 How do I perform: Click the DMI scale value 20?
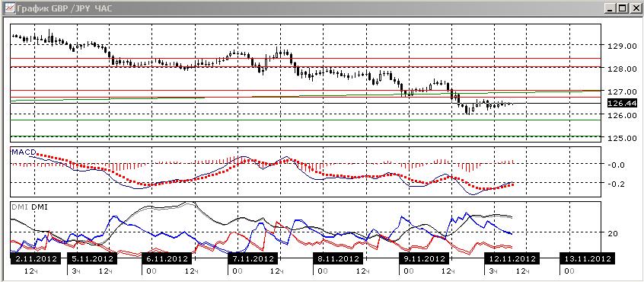(613, 233)
